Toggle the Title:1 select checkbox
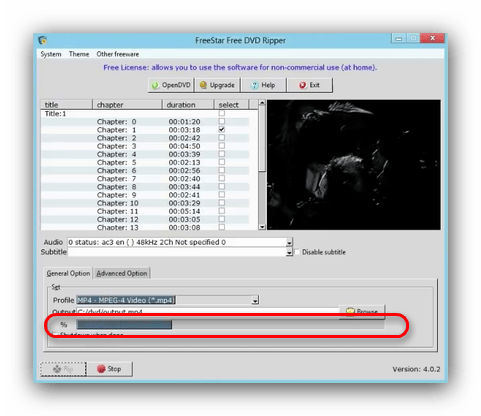The width and height of the screenshot is (481, 416). point(222,113)
